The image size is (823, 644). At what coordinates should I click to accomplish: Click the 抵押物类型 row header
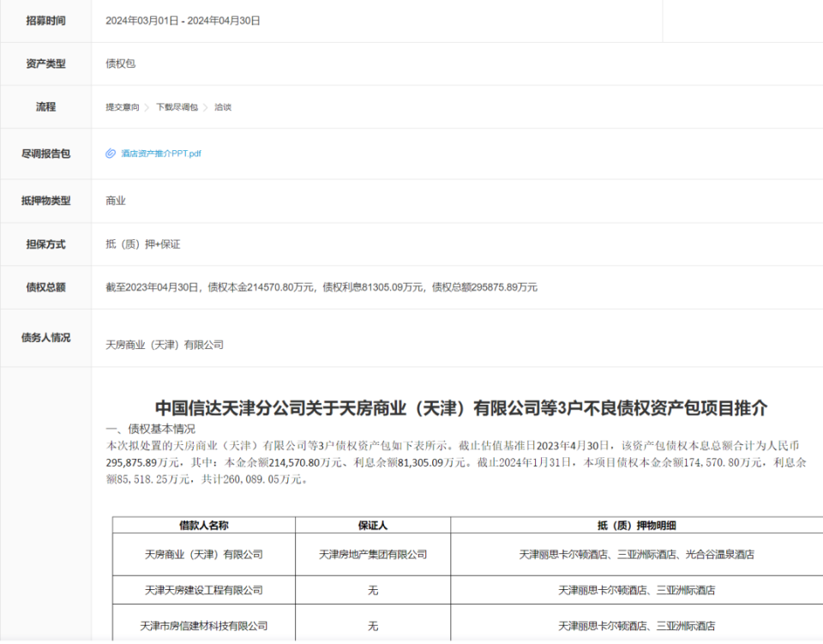click(45, 201)
